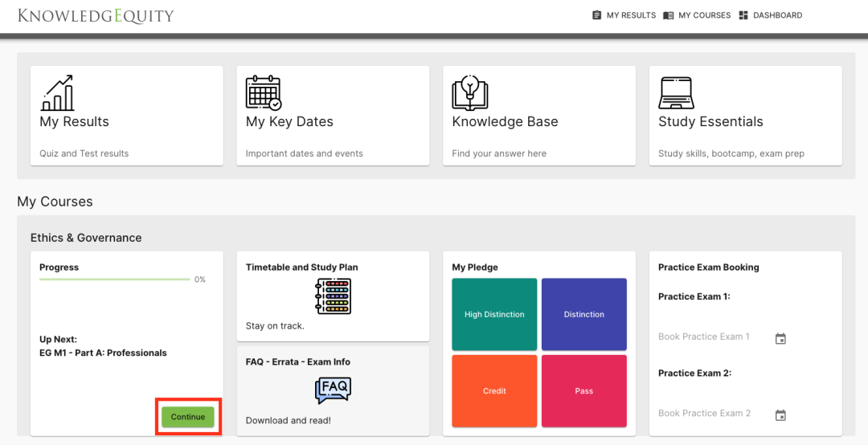Image resolution: width=868 pixels, height=445 pixels.
Task: Open the My Key Dates calendar icon
Action: pos(263,93)
